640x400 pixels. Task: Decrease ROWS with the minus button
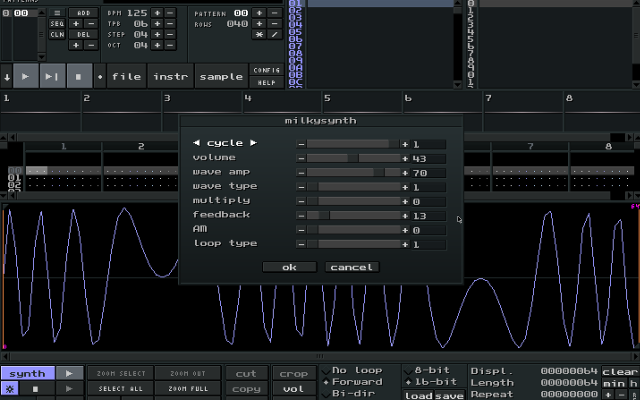[x=275, y=24]
